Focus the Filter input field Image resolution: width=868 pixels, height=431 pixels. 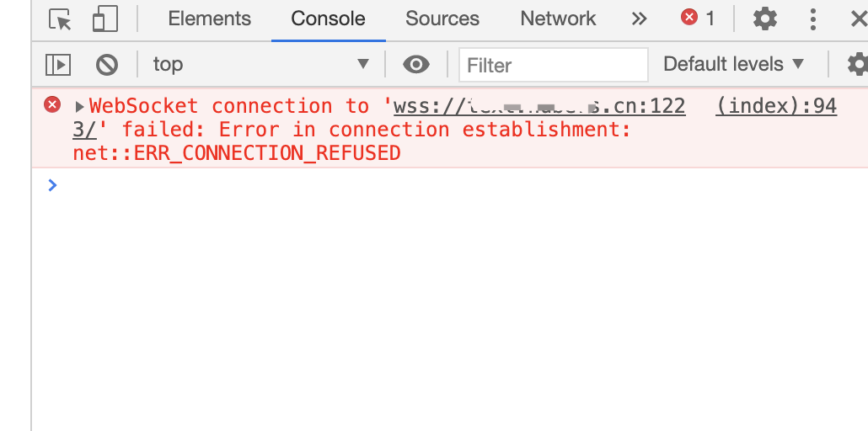554,65
